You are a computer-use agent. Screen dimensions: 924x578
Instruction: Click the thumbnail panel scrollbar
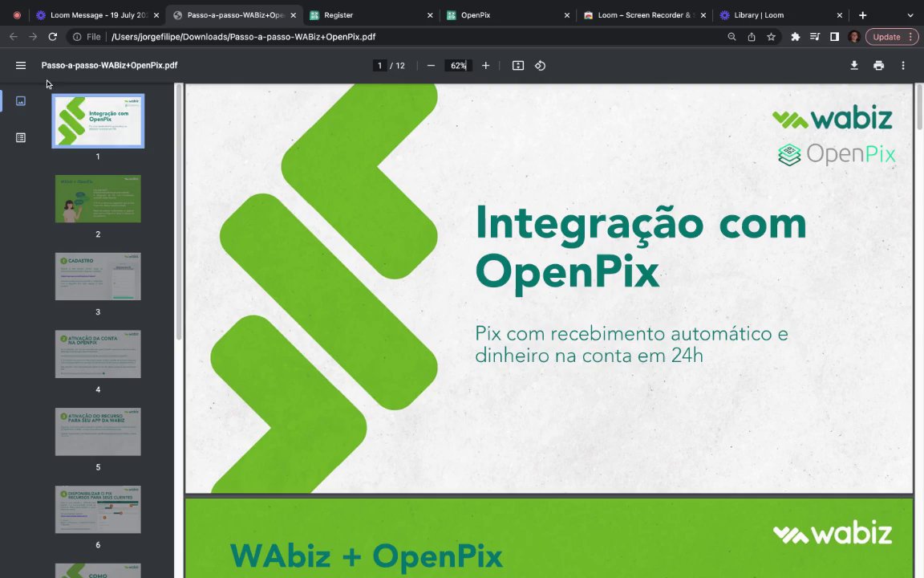[179, 212]
